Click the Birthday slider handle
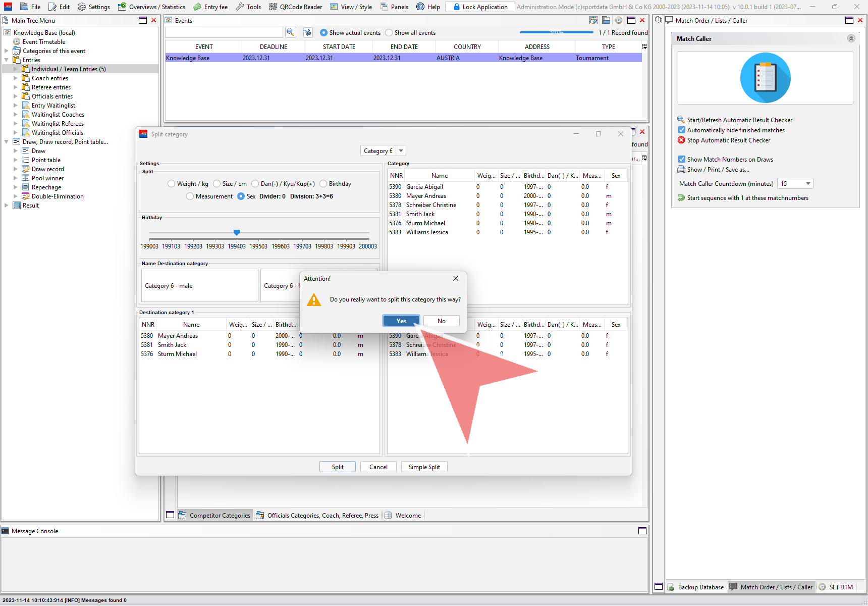868x606 pixels. pyautogui.click(x=237, y=232)
